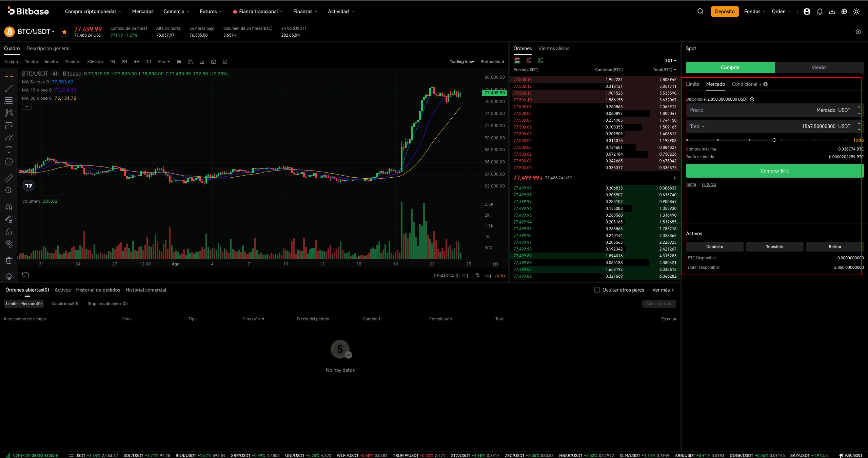This screenshot has height=458, width=868.
Task: Show sell-only order book view
Action: 529,61
